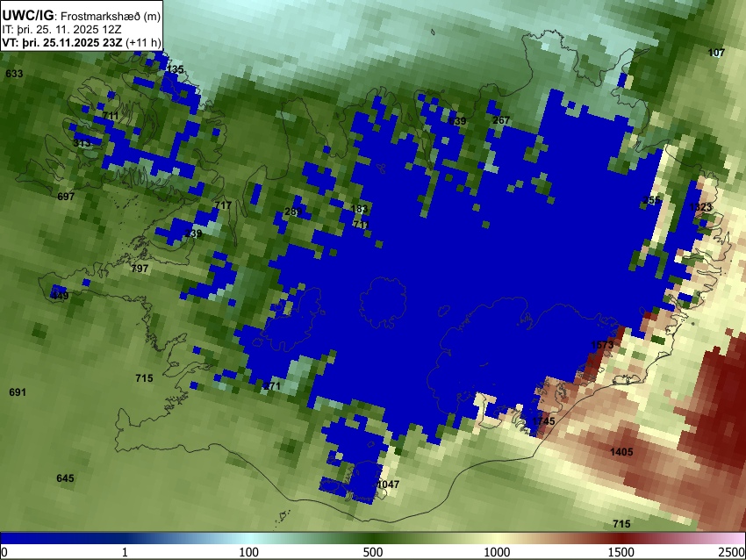The height and width of the screenshot is (560, 746).
Task: Click the map value 697
Action: 66,197
